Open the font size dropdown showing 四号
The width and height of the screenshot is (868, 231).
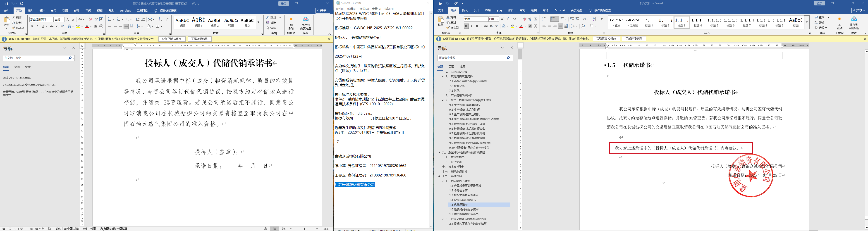click(497, 19)
